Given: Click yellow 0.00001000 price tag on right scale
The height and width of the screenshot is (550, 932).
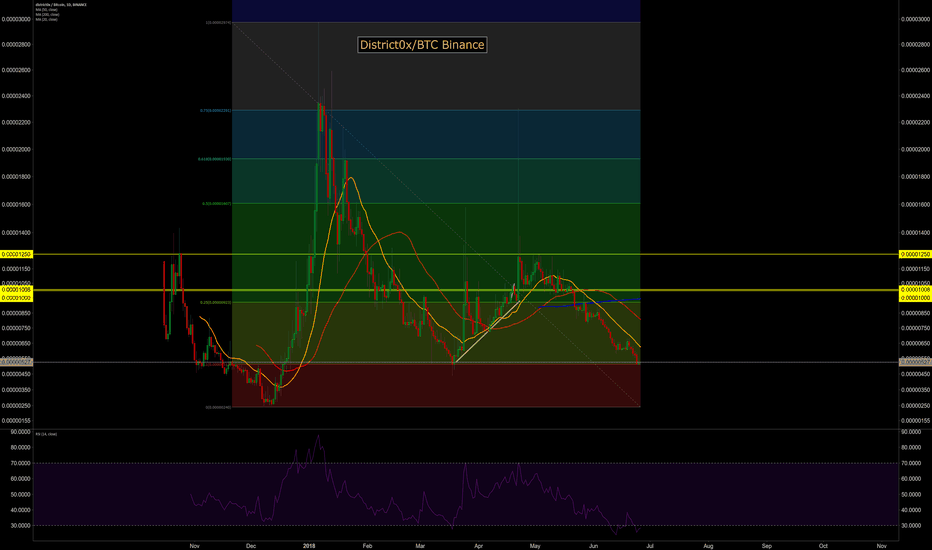Looking at the screenshot, I should (915, 298).
